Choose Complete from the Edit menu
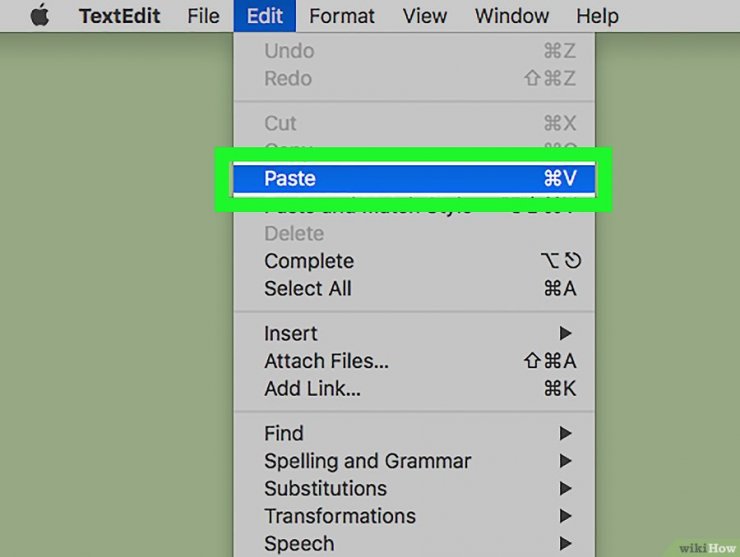 (414, 261)
